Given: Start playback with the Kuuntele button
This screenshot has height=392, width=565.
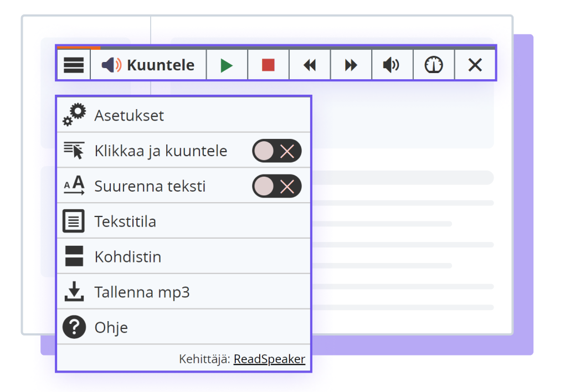Looking at the screenshot, I should [x=148, y=65].
